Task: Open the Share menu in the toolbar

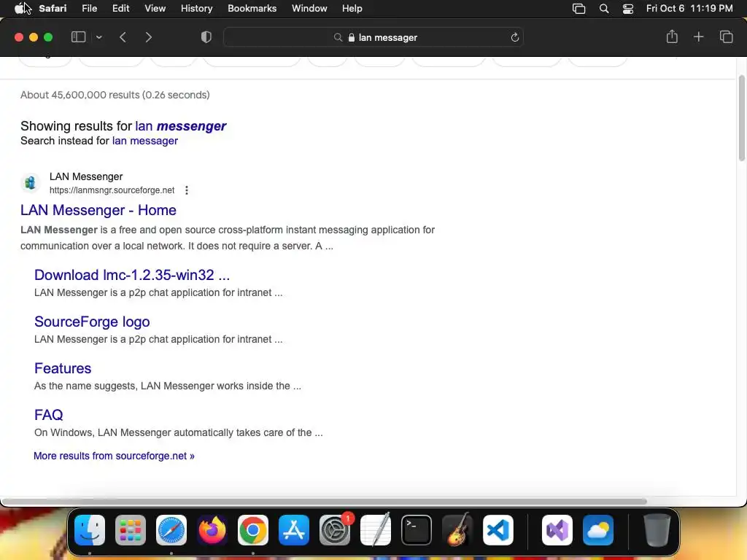Action: [x=672, y=36]
